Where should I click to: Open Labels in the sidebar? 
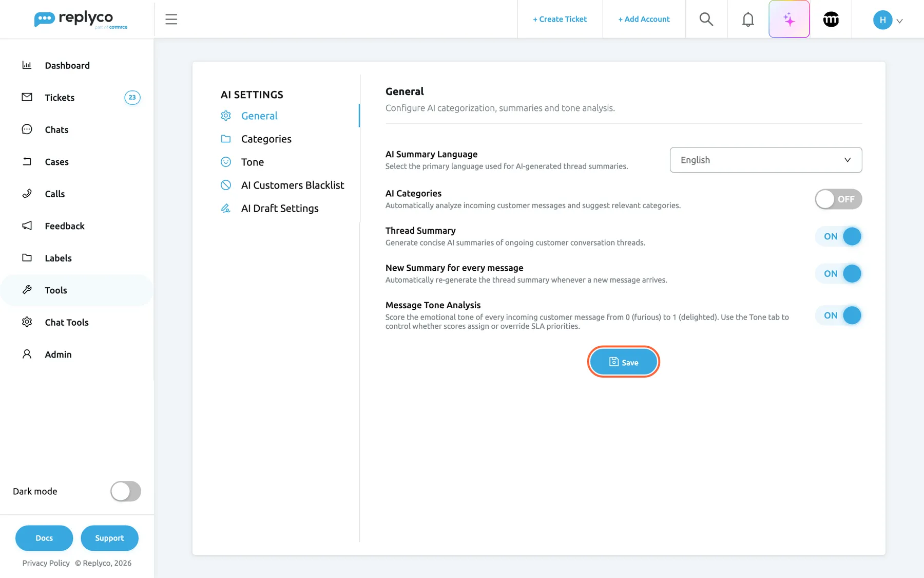pyautogui.click(x=58, y=258)
